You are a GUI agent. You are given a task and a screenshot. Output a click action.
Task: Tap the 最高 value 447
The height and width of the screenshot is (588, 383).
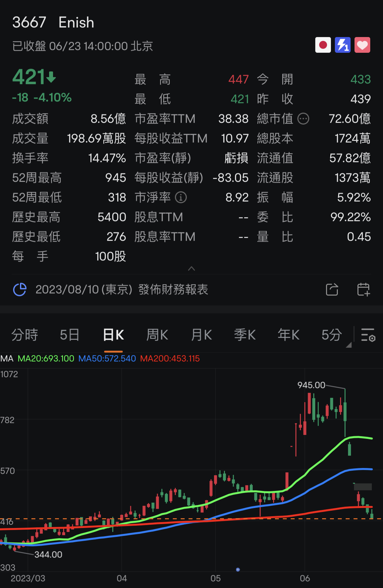click(239, 79)
